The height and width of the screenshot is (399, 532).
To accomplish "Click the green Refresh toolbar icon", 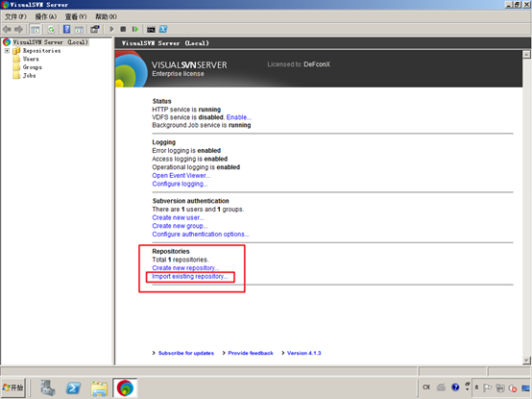I will [x=51, y=29].
